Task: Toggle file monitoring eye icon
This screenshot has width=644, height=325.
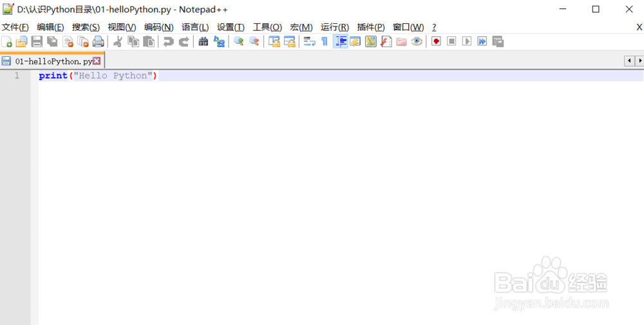Action: point(417,41)
